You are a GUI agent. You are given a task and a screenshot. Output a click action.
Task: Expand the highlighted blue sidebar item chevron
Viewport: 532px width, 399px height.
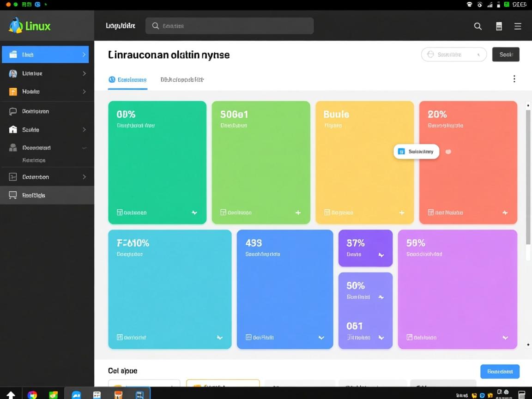pos(84,54)
